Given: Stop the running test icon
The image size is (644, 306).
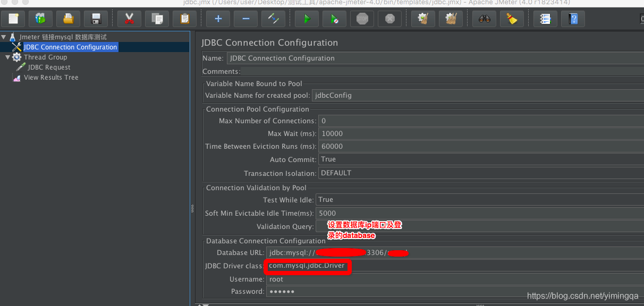Looking at the screenshot, I should click(x=362, y=19).
